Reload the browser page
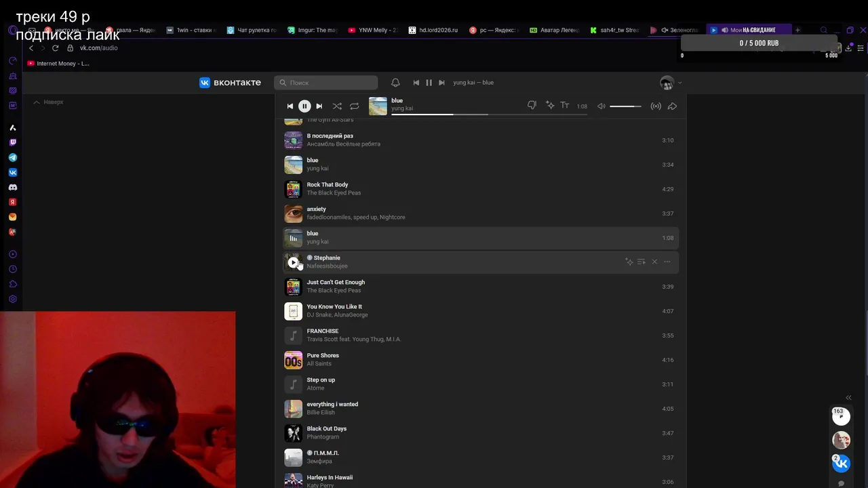868x488 pixels. tap(55, 48)
